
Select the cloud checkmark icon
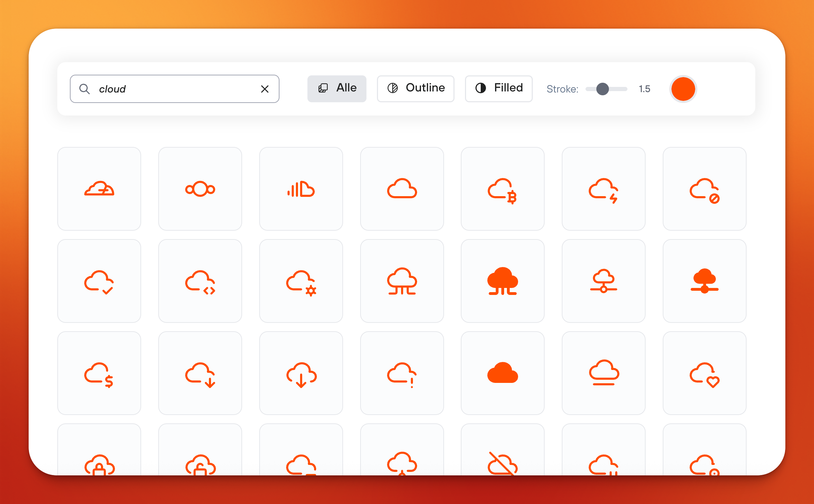point(99,281)
